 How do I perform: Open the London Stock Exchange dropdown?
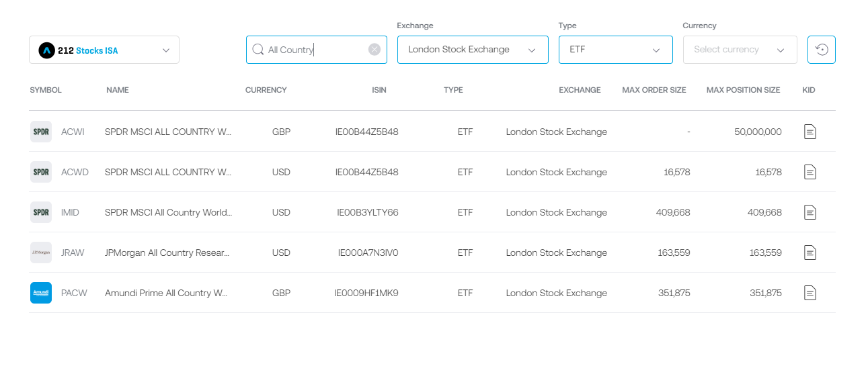tap(472, 50)
